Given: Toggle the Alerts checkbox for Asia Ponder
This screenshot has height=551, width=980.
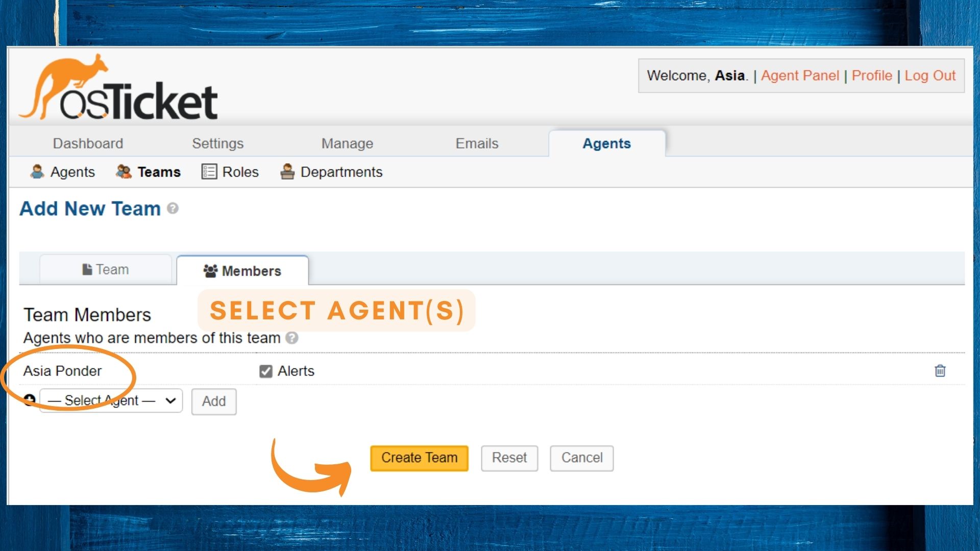Looking at the screenshot, I should pos(265,371).
